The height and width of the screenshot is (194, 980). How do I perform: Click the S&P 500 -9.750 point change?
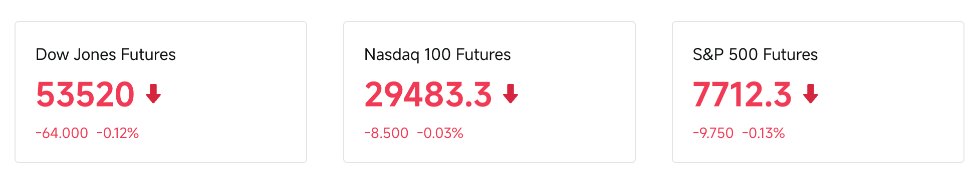click(x=713, y=133)
